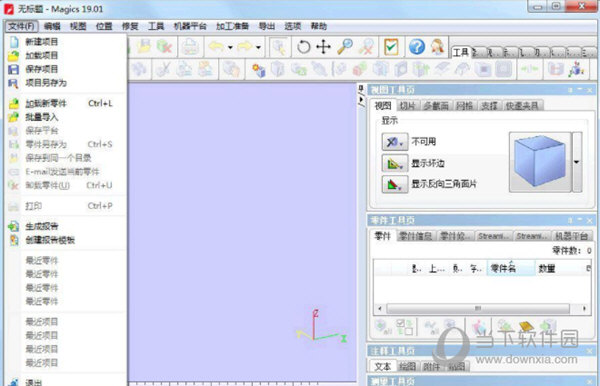600x386 pixels.
Task: Click the scissors cut tool icon
Action: point(163,70)
